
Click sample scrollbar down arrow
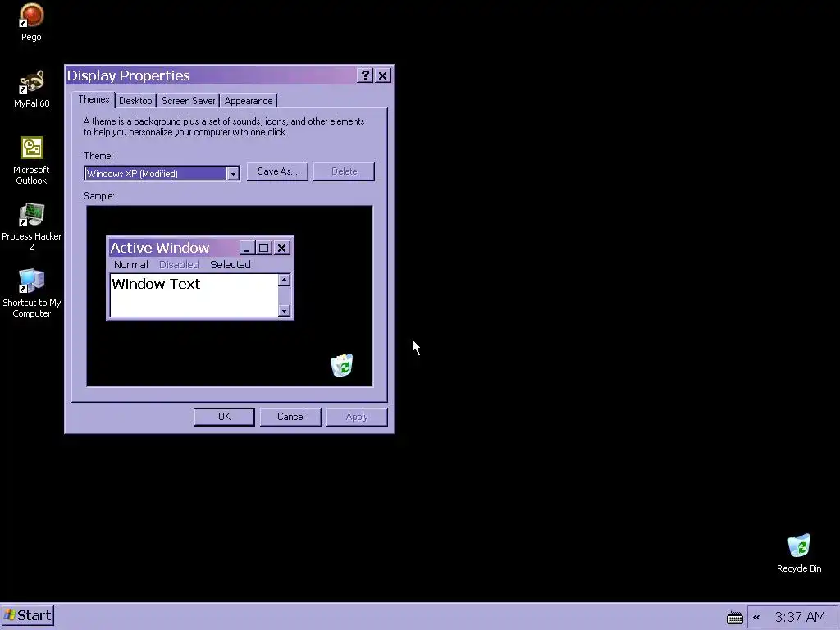(x=285, y=311)
